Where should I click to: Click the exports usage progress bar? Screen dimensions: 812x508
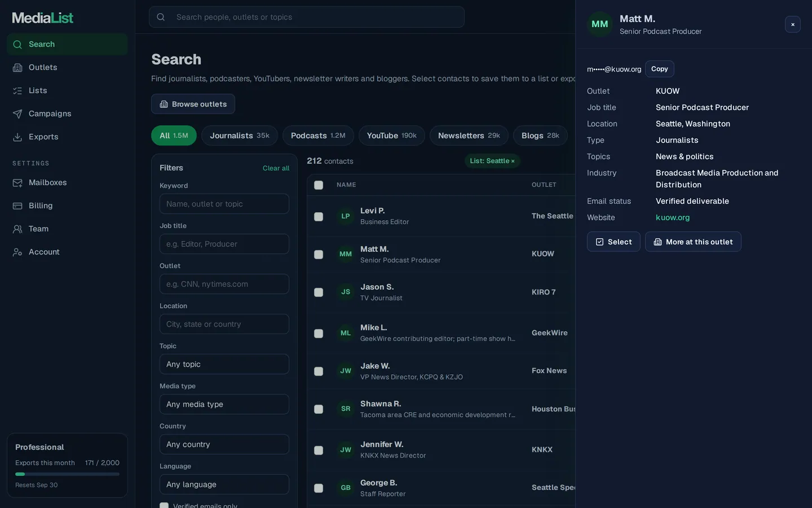pyautogui.click(x=67, y=474)
